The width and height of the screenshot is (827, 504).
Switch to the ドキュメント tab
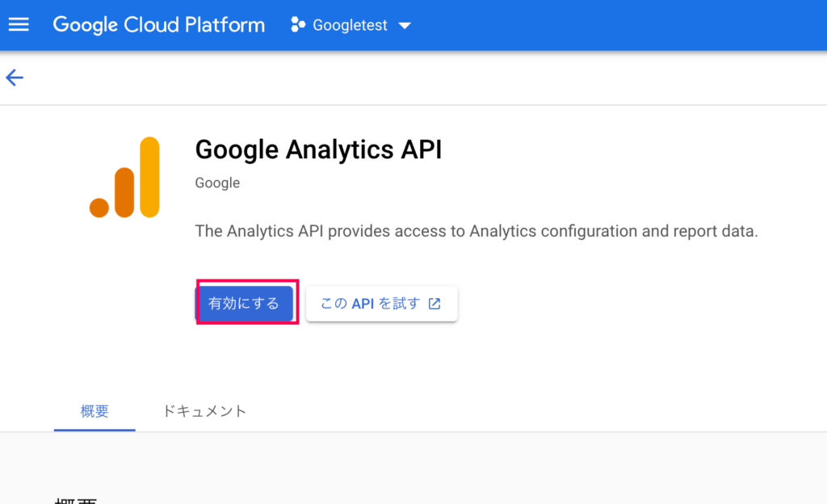coord(204,411)
